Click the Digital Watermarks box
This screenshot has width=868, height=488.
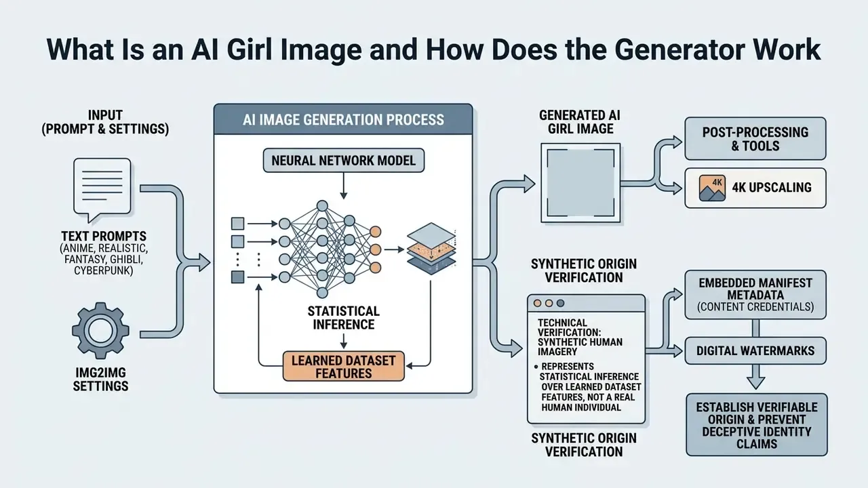[755, 351]
